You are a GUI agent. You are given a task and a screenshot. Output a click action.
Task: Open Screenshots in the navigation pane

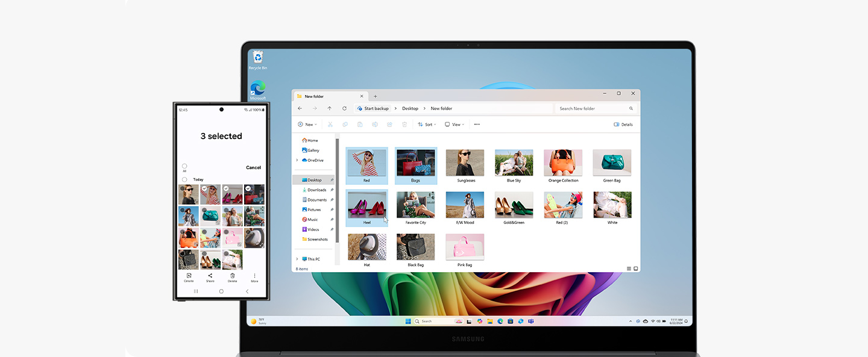[x=315, y=240]
